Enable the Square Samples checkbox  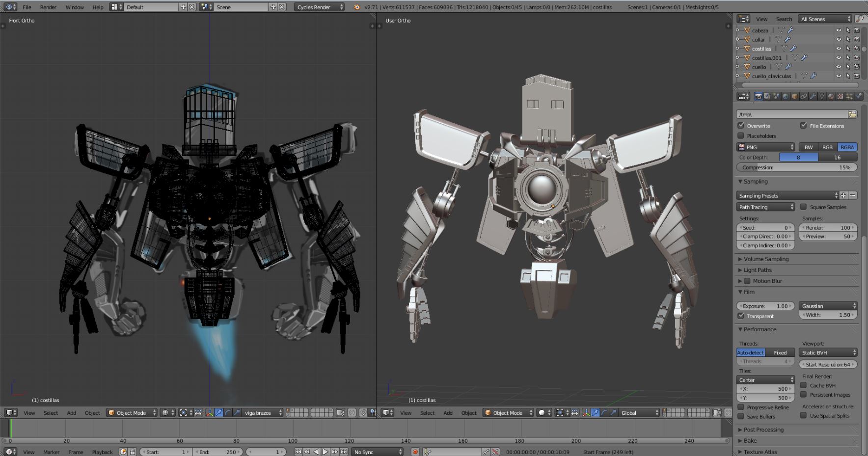[804, 207]
